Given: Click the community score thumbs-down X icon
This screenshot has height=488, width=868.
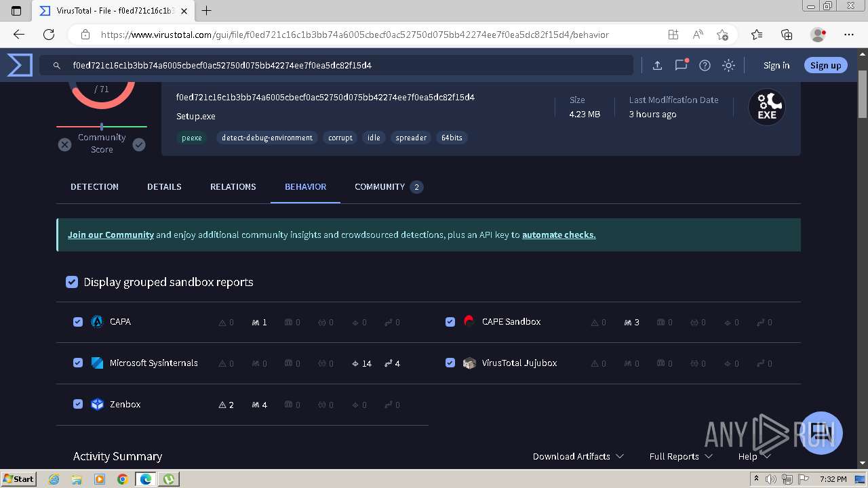Looking at the screenshot, I should tap(64, 144).
